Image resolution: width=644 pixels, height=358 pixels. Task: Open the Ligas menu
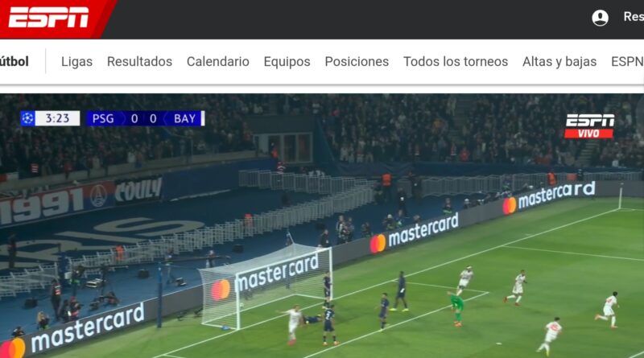tap(76, 62)
